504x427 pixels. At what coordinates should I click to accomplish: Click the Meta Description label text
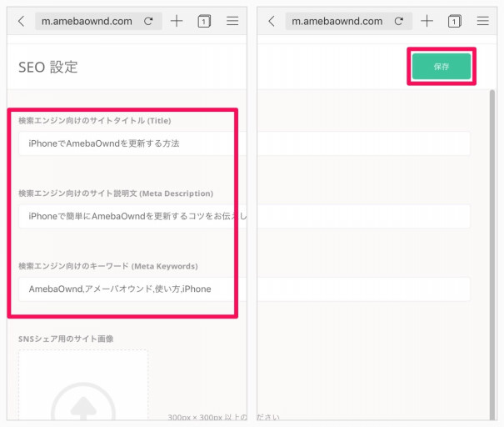(x=116, y=193)
